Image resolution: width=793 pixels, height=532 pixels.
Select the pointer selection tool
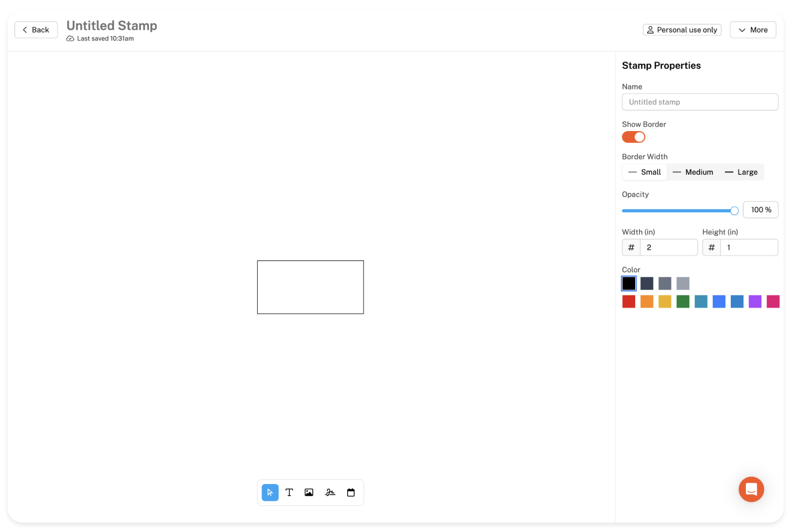click(270, 492)
